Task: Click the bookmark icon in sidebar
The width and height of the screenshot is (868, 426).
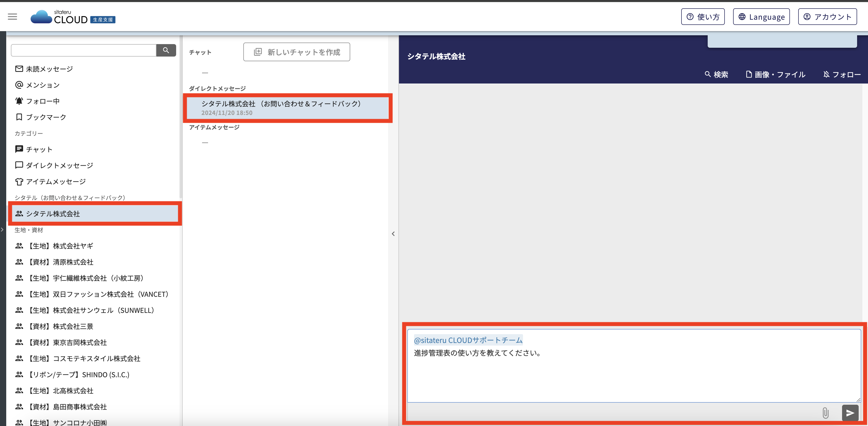Action: [x=19, y=117]
